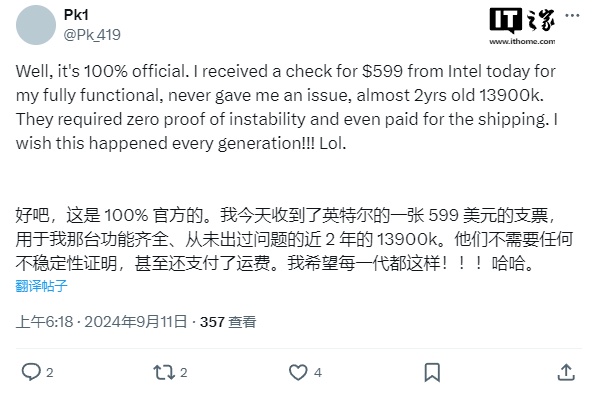The width and height of the screenshot is (596, 395).
Task: Open the three-dot more options menu
Action: 572,16
